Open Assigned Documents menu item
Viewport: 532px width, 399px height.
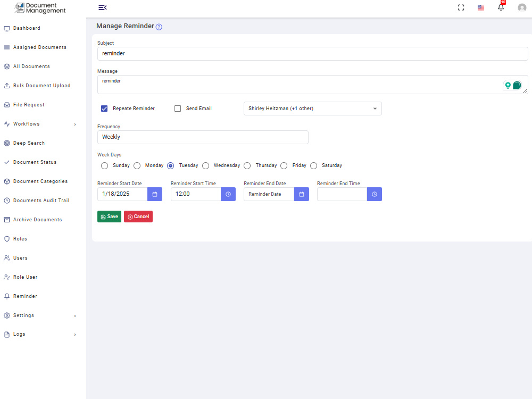point(40,47)
